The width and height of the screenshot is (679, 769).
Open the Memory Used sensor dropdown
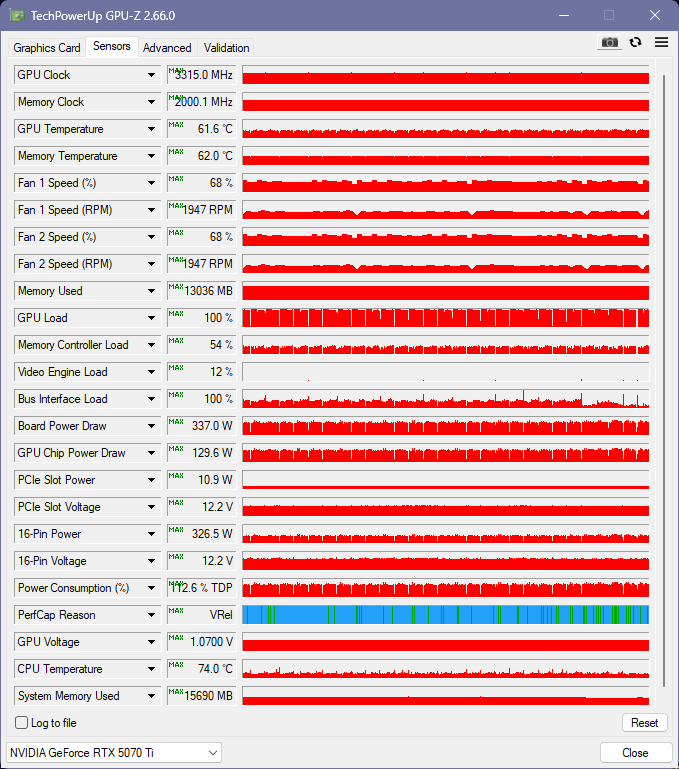coord(151,291)
